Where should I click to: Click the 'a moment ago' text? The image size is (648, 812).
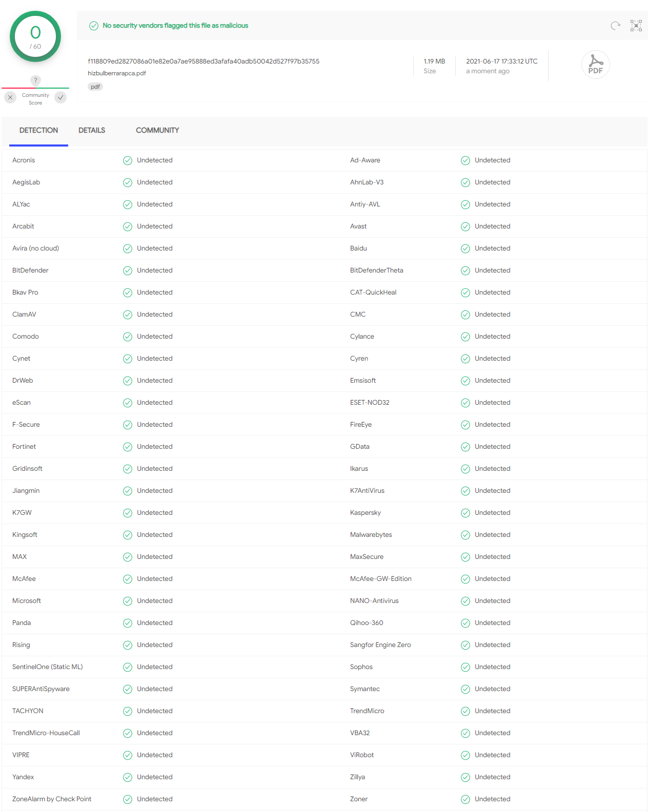click(488, 71)
